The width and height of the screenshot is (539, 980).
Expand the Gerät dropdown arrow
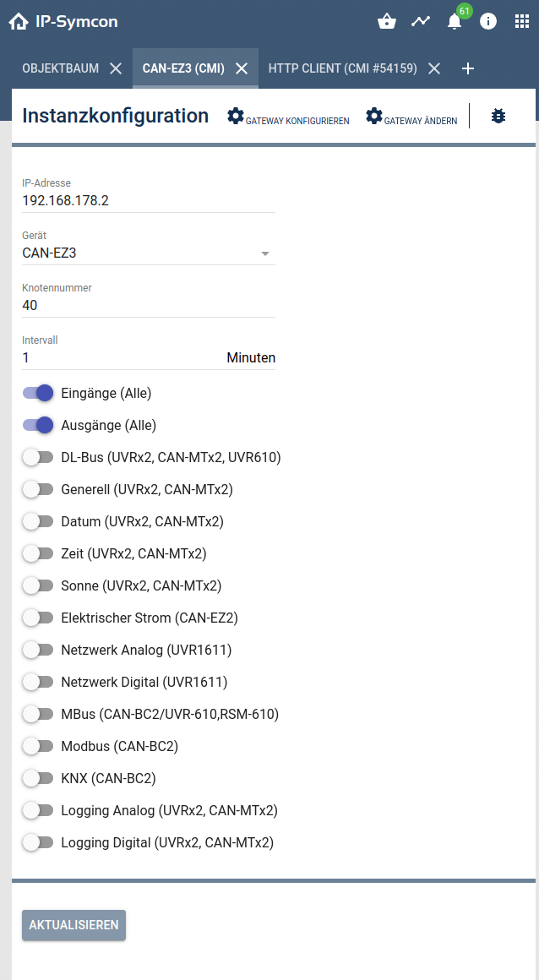pyautogui.click(x=264, y=253)
